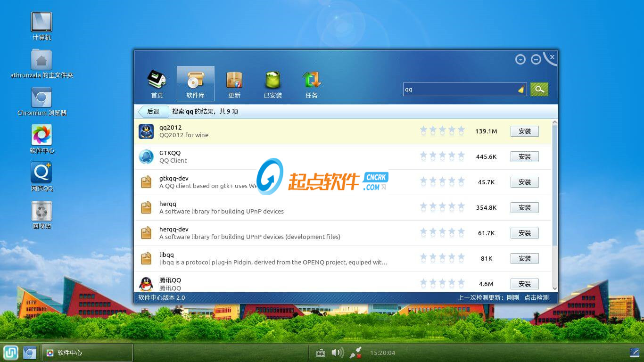The height and width of the screenshot is (362, 644).
Task: Click the herqq package icon
Action: coord(146,207)
